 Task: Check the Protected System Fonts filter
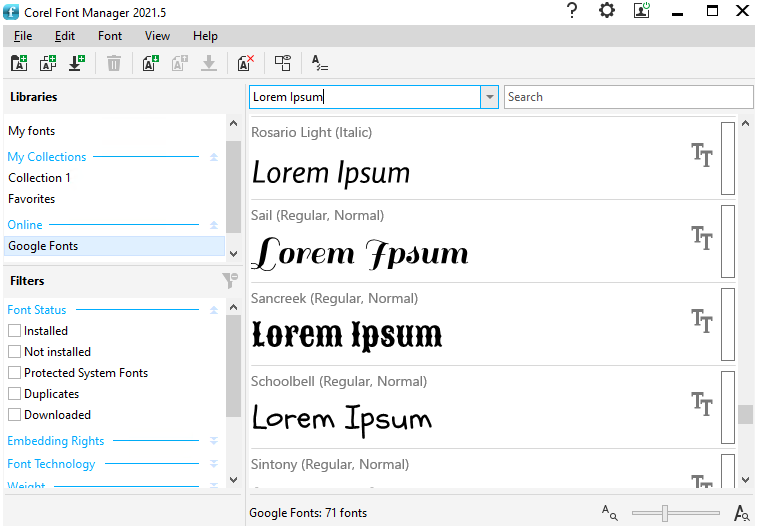click(14, 373)
